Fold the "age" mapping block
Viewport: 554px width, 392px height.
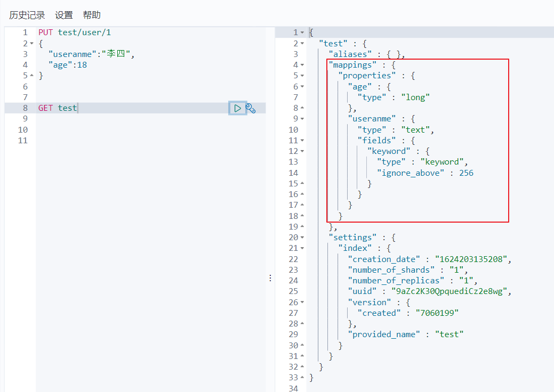302,86
